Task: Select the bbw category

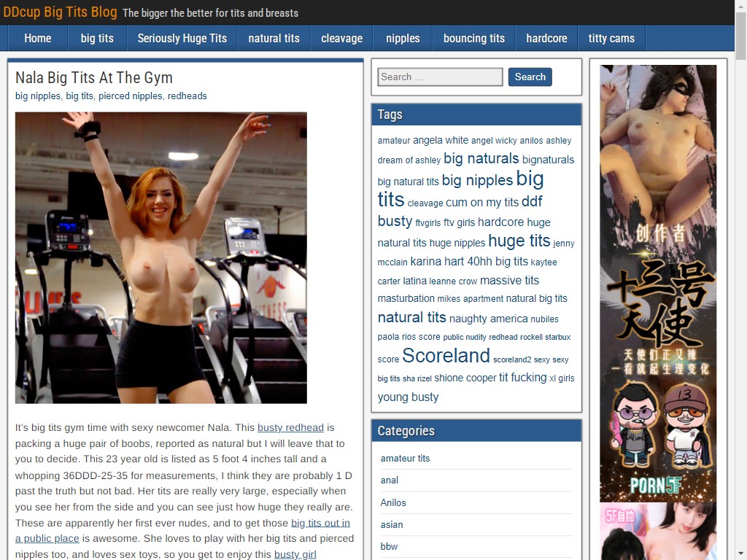Action: tap(389, 546)
